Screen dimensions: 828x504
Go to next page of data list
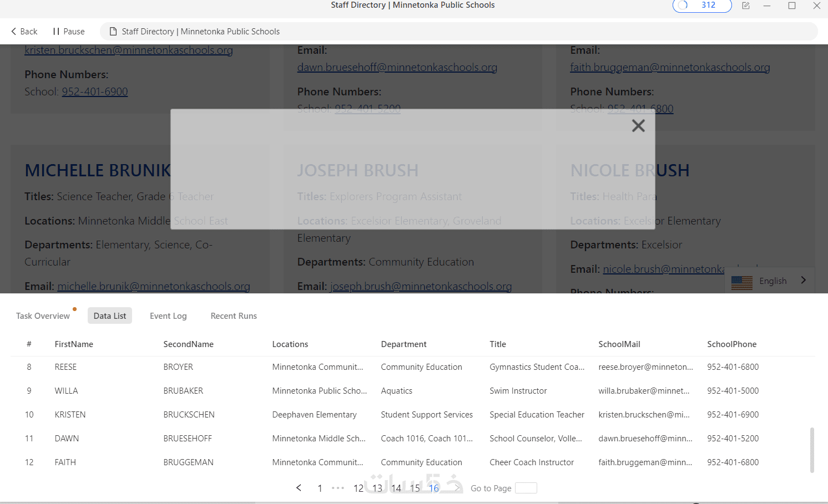pyautogui.click(x=457, y=488)
